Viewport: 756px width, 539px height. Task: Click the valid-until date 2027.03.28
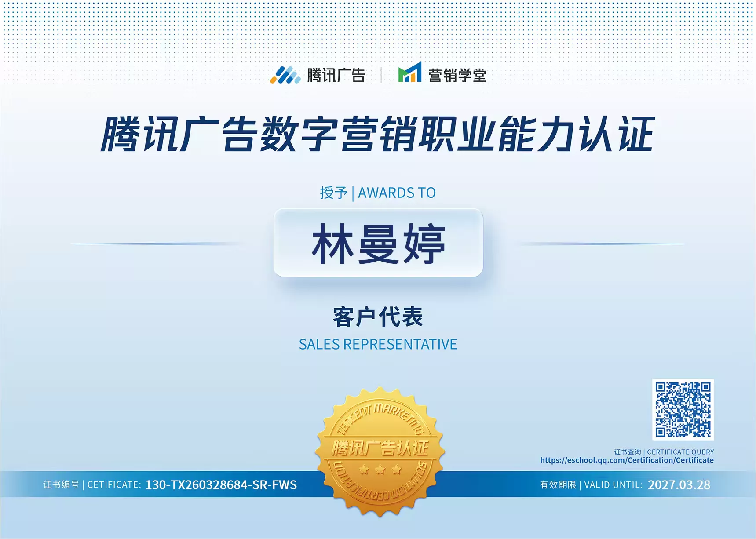[679, 485]
